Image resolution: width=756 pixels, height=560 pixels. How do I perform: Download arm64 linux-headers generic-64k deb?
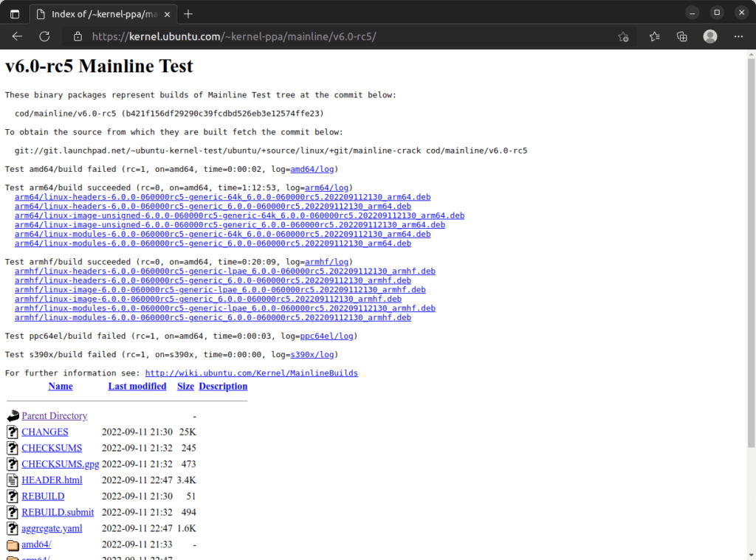(222, 196)
